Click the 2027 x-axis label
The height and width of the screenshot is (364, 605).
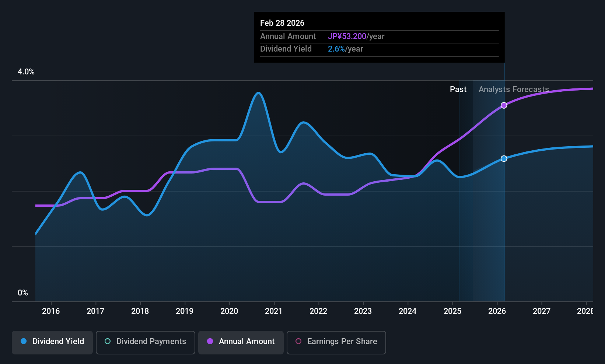click(542, 311)
